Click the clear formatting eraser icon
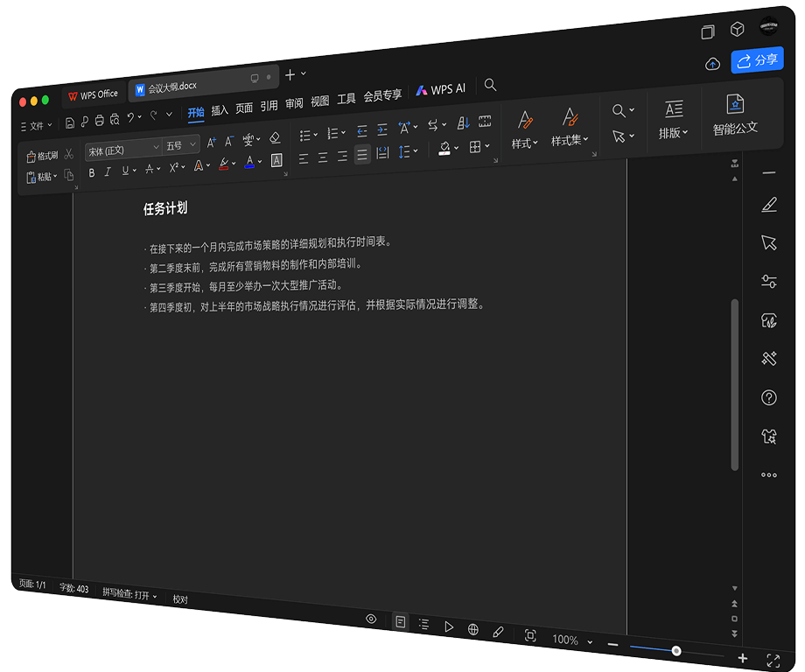This screenshot has height=672, width=805. [x=275, y=138]
